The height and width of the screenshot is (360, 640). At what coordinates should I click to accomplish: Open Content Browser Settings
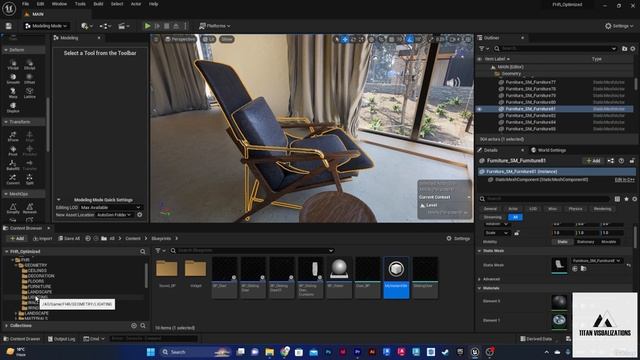458,238
